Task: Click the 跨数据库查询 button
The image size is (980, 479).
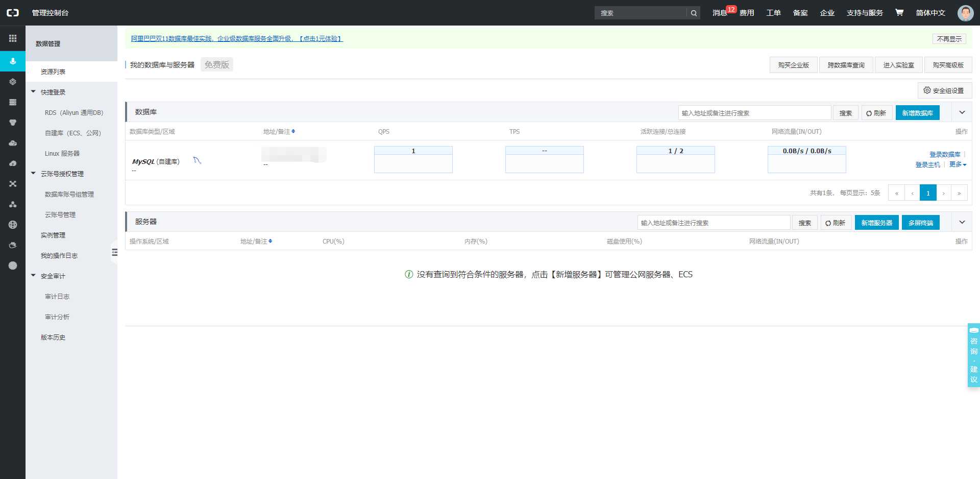Action: pos(846,65)
